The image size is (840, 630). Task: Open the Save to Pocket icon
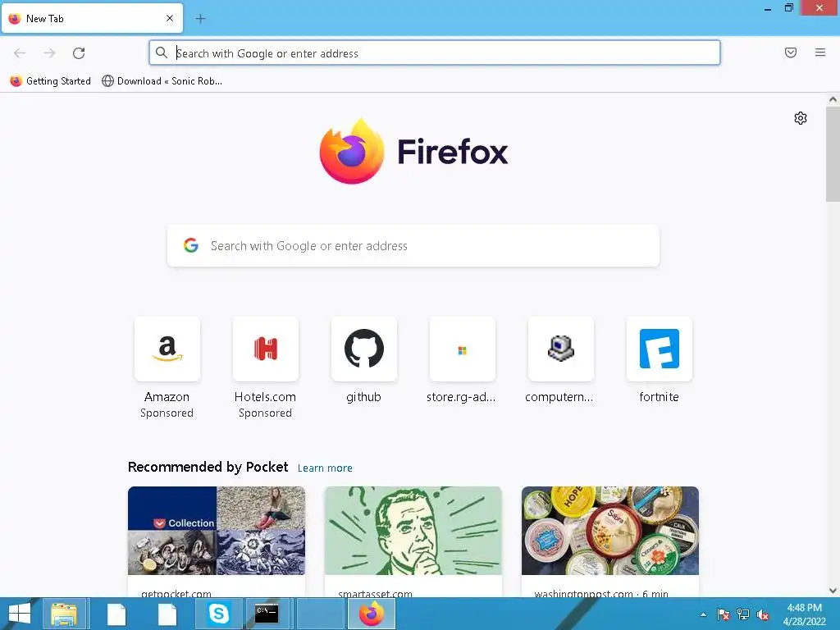tap(791, 52)
